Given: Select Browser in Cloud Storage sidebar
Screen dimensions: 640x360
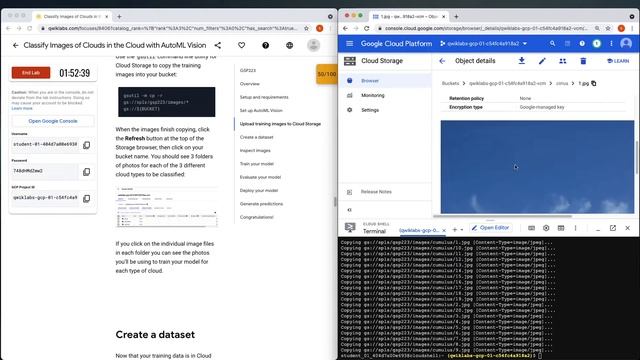Looking at the screenshot, I should click(385, 81).
